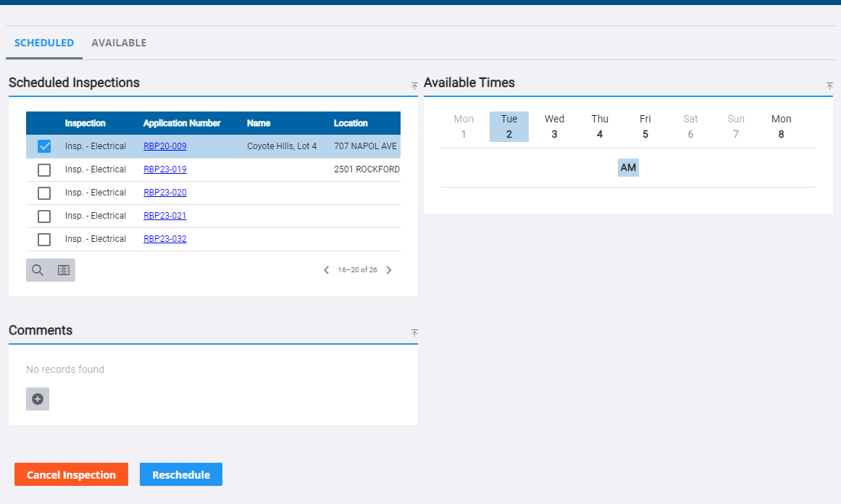Image resolution: width=841 pixels, height=504 pixels.
Task: Add a new comment with plus icon
Action: (37, 398)
